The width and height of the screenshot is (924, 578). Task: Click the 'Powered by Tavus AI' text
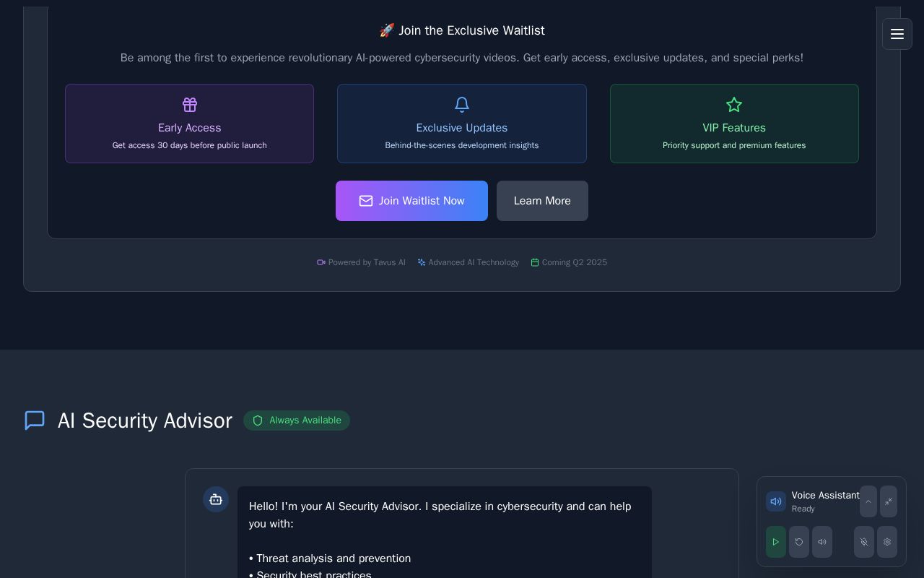(367, 262)
